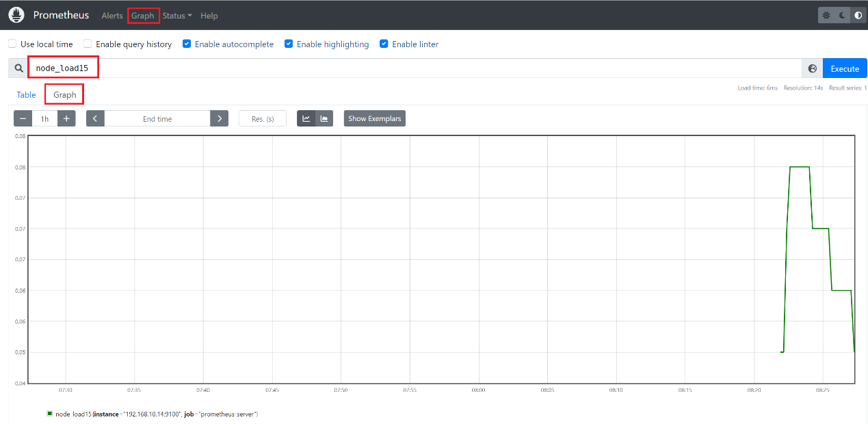The image size is (868, 424).
Task: Focus the node_load15 expression input
Action: pos(415,68)
